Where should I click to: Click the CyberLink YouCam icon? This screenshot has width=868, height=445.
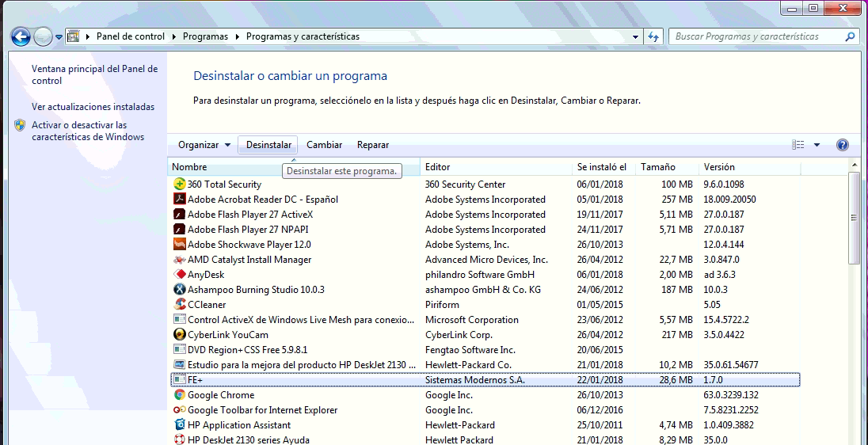[x=179, y=335]
